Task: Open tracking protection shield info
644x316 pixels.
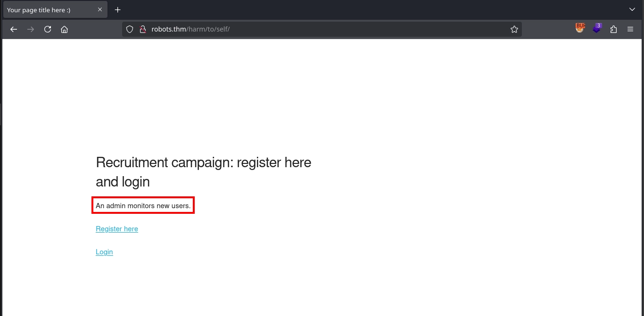Action: click(x=130, y=29)
